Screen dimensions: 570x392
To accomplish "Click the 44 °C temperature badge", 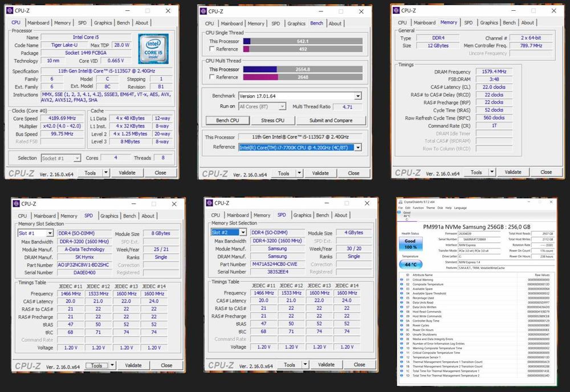I will (410, 264).
